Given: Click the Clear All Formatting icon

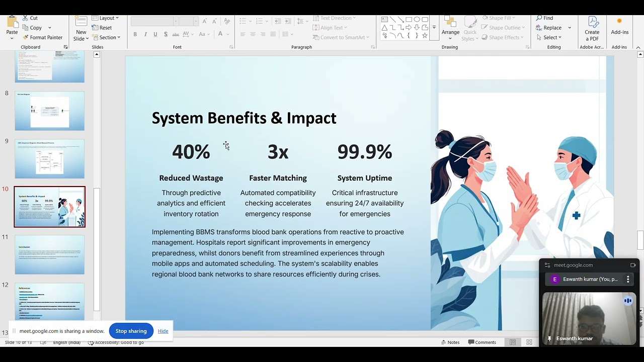Looking at the screenshot, I should 227,21.
